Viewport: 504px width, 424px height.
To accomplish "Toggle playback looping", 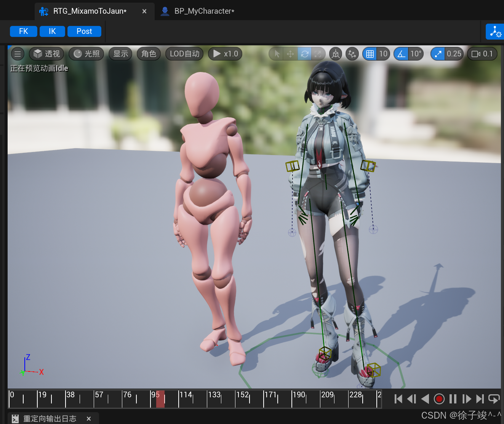I will point(494,399).
